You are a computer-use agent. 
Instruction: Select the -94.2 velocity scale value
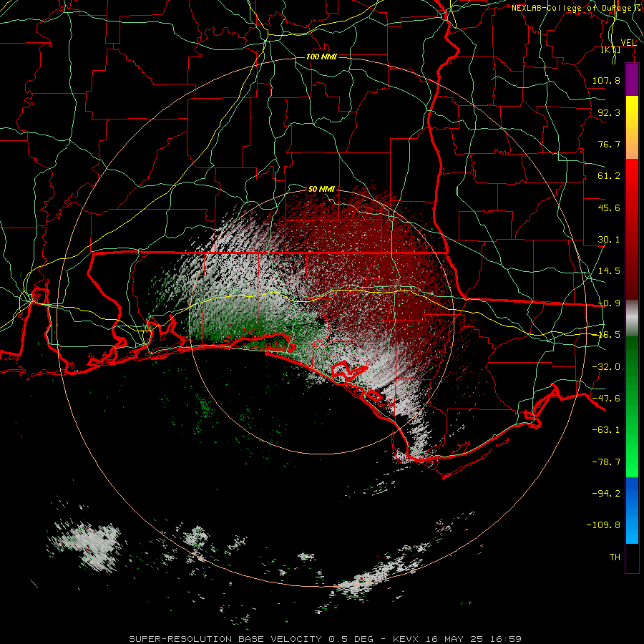coord(606,493)
